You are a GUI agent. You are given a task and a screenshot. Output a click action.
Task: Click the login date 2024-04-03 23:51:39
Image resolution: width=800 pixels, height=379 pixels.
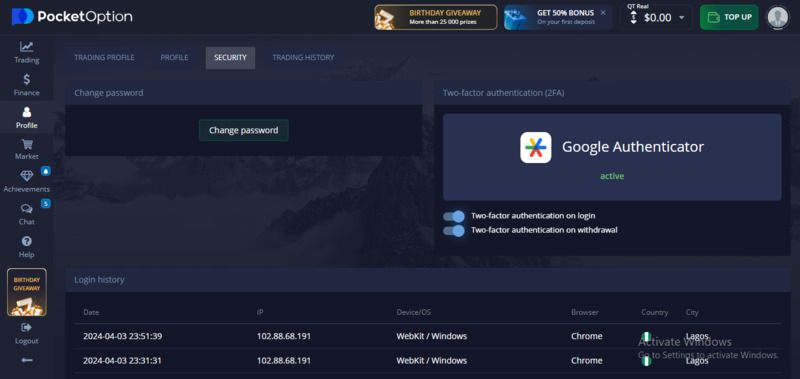122,336
